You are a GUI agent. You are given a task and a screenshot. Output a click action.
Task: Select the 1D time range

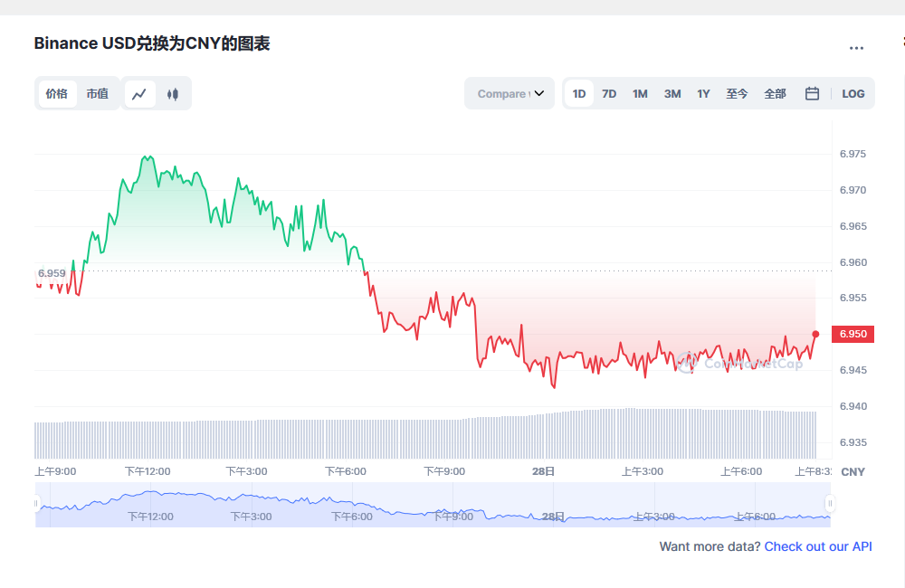click(579, 94)
